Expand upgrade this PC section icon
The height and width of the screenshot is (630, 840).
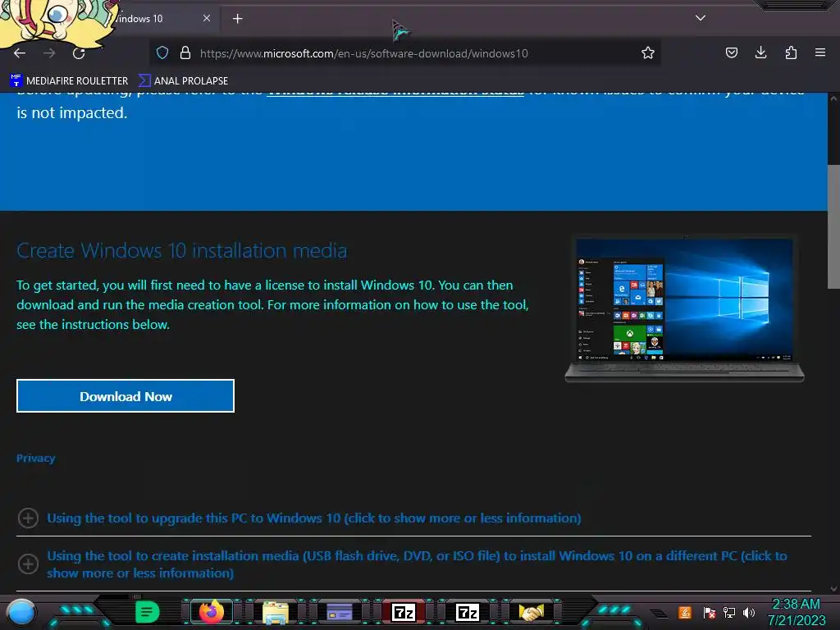[28, 518]
